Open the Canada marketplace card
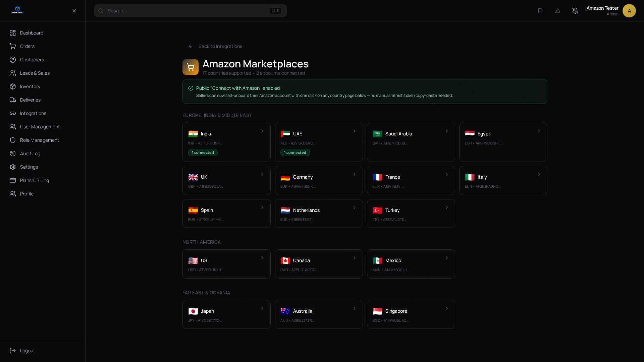The width and height of the screenshot is (644, 362). (319, 264)
